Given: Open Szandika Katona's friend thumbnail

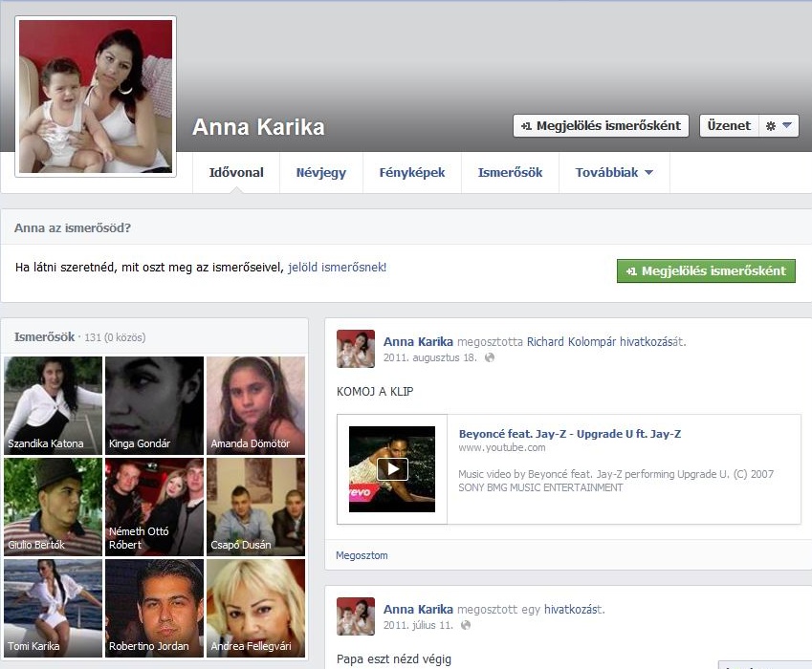Looking at the screenshot, I should pos(53,405).
